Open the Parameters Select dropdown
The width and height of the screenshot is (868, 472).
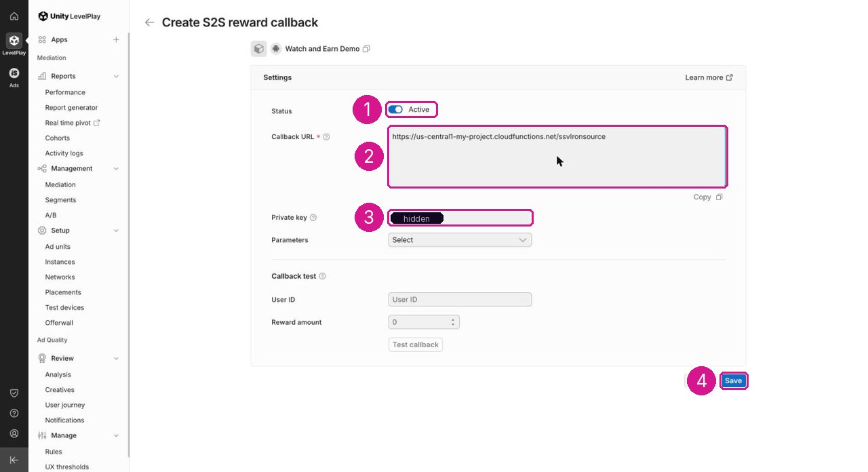[x=460, y=240]
